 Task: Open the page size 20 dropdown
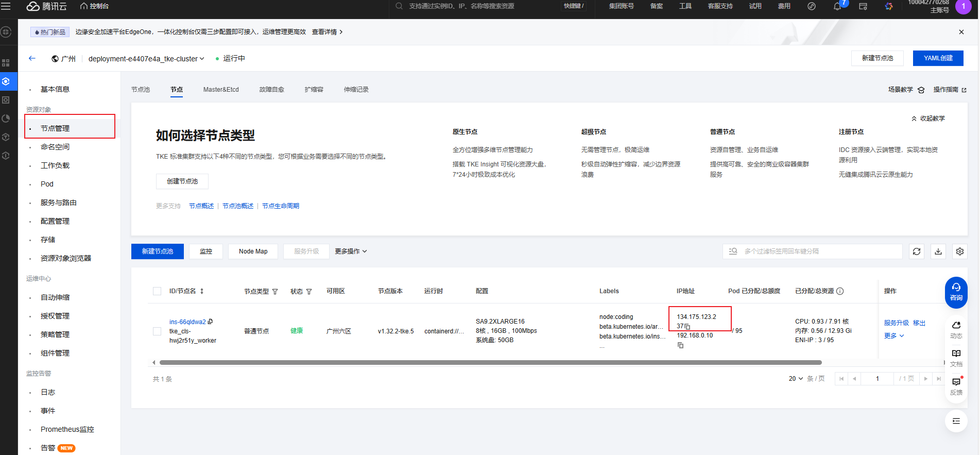pos(796,379)
